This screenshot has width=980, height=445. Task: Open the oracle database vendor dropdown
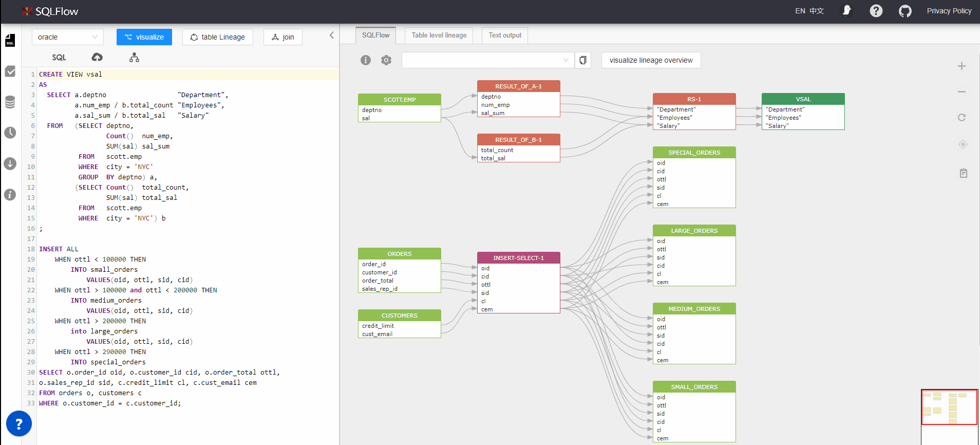click(x=68, y=37)
